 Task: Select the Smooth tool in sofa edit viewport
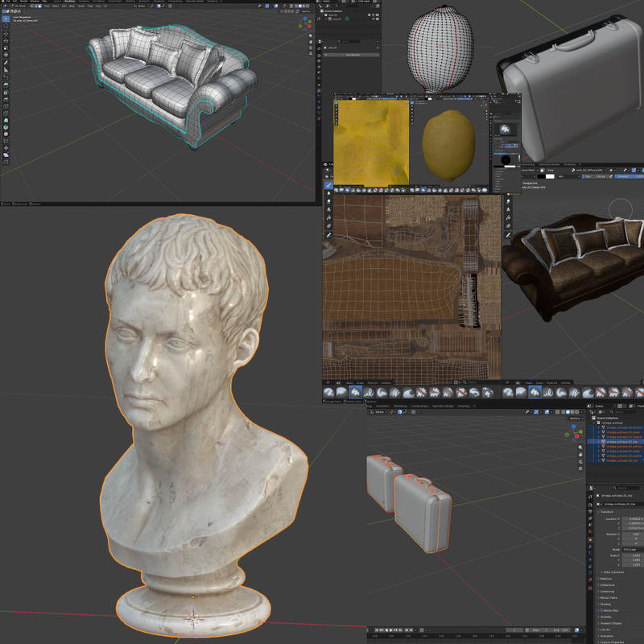coord(6,134)
